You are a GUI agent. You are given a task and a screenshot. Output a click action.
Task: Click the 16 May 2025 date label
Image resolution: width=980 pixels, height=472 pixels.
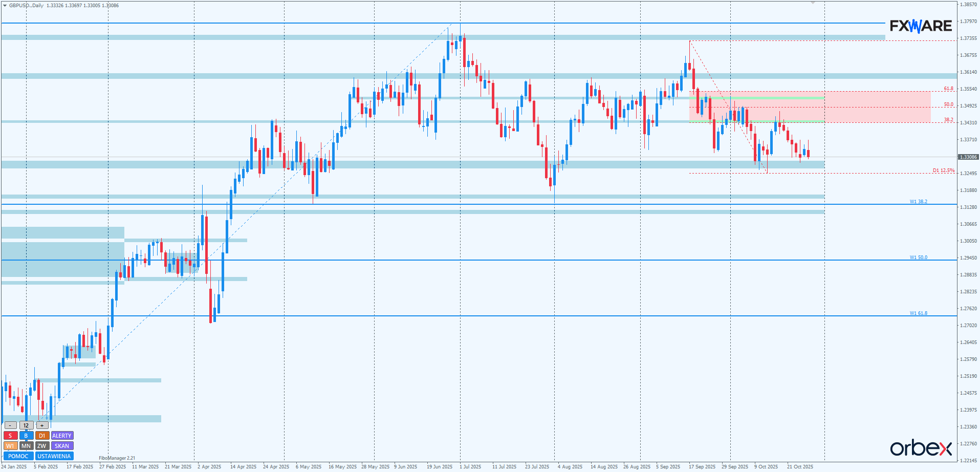[342, 467]
